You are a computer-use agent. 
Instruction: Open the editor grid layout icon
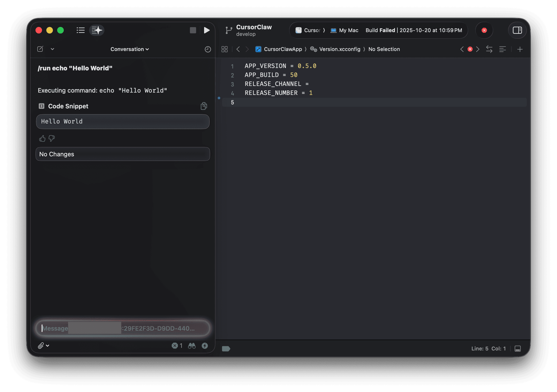224,49
